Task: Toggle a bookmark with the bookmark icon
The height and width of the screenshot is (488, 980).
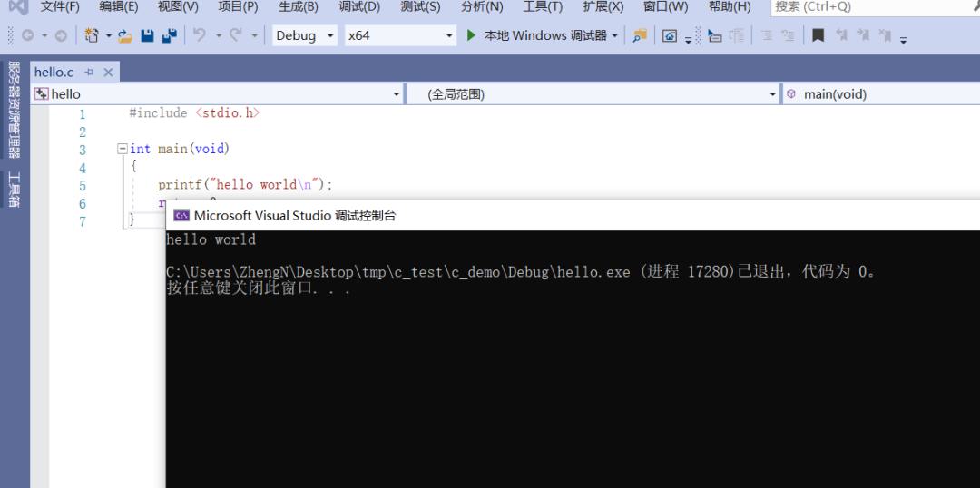Action: (x=818, y=35)
